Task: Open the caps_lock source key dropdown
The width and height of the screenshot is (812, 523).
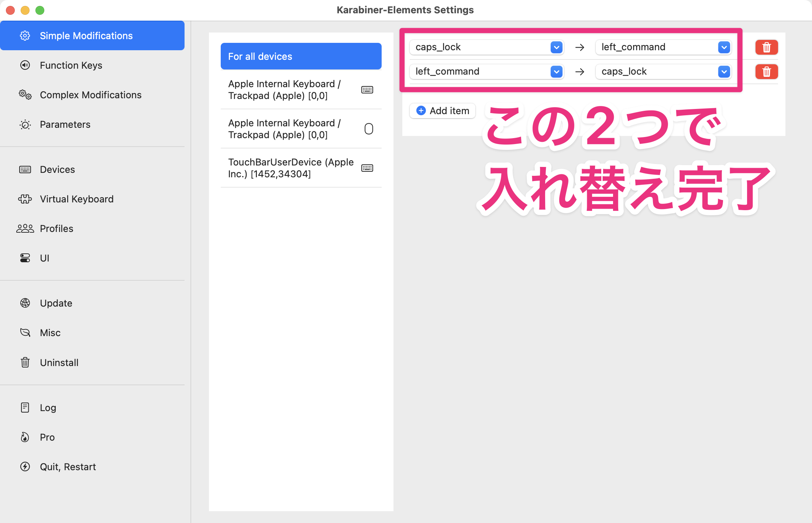Action: click(556, 47)
